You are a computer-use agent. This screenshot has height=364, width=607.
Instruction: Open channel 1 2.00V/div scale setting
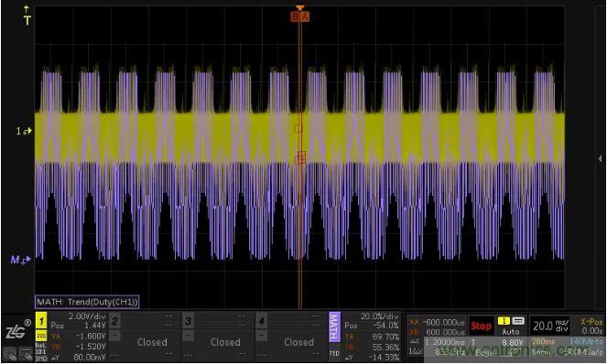coord(87,316)
